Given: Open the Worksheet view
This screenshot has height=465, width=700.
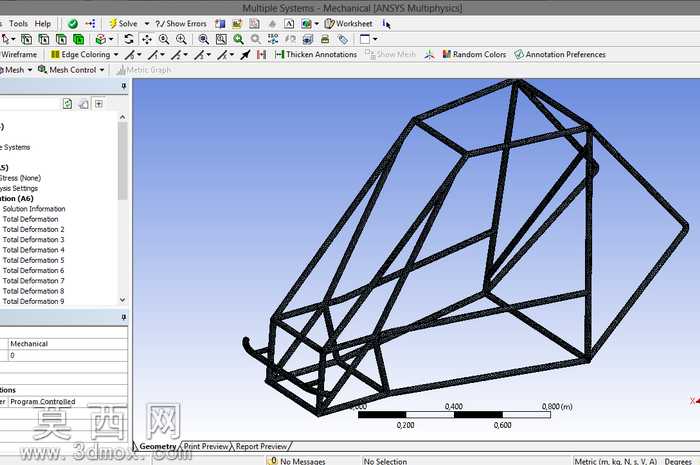Looking at the screenshot, I should [x=348, y=24].
